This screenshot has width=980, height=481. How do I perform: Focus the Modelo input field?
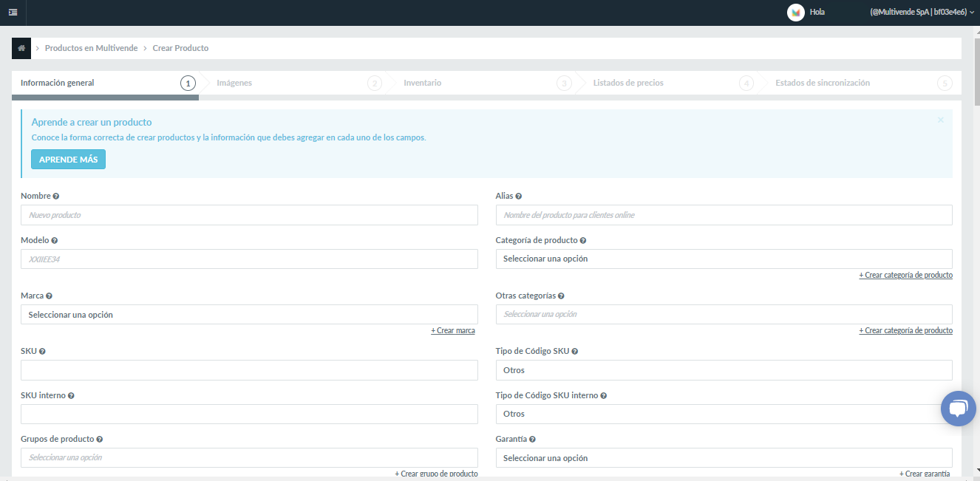coord(249,259)
